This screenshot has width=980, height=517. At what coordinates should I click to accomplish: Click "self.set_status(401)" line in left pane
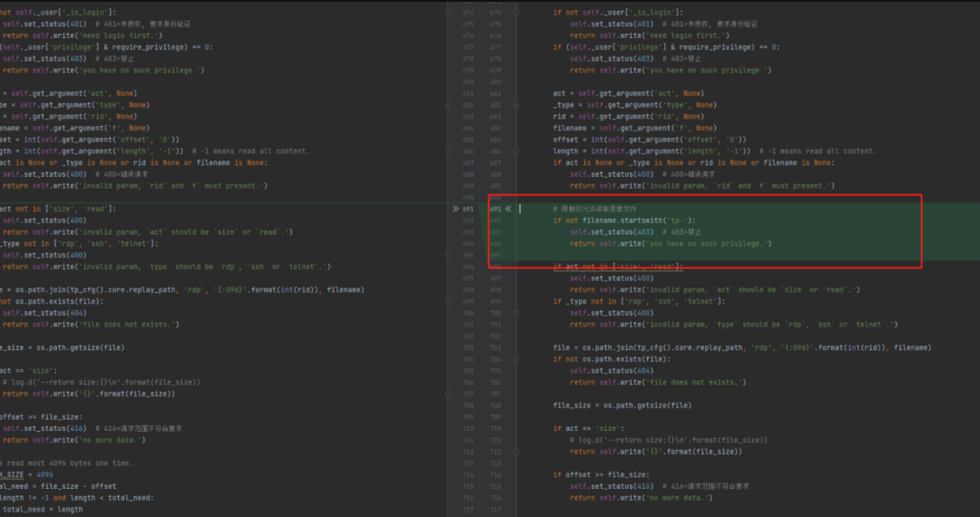pyautogui.click(x=96, y=24)
